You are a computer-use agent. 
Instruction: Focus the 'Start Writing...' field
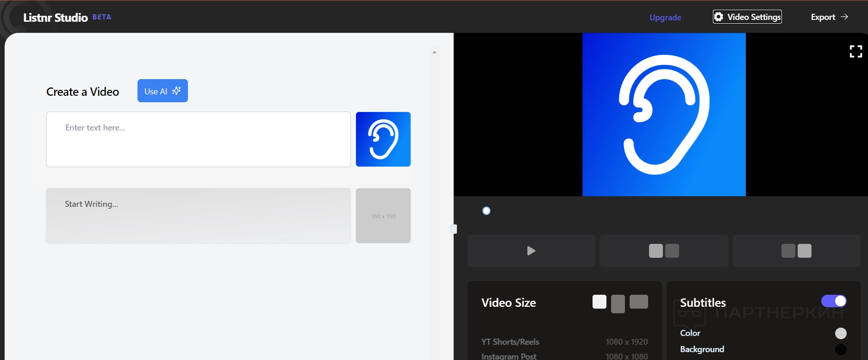pos(199,216)
